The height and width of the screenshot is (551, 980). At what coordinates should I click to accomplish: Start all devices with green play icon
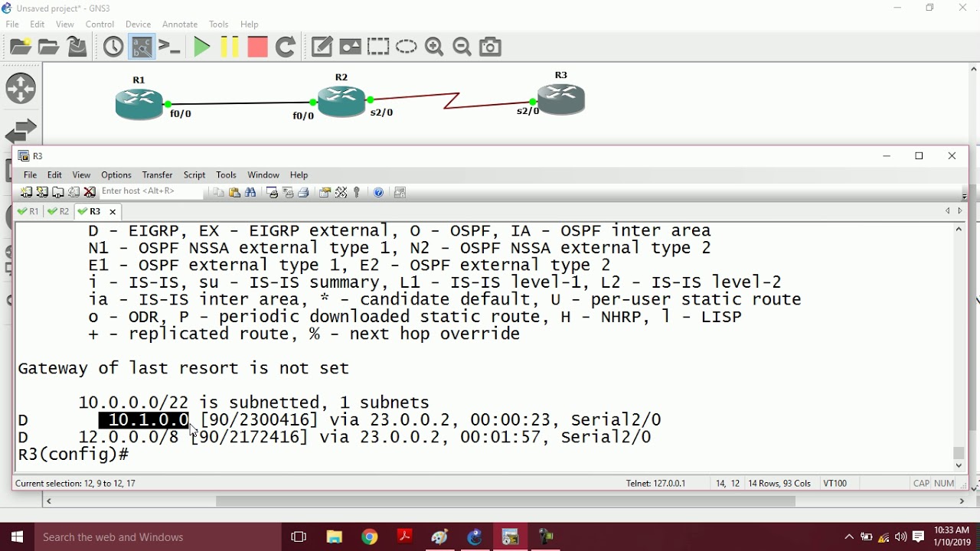pyautogui.click(x=201, y=47)
